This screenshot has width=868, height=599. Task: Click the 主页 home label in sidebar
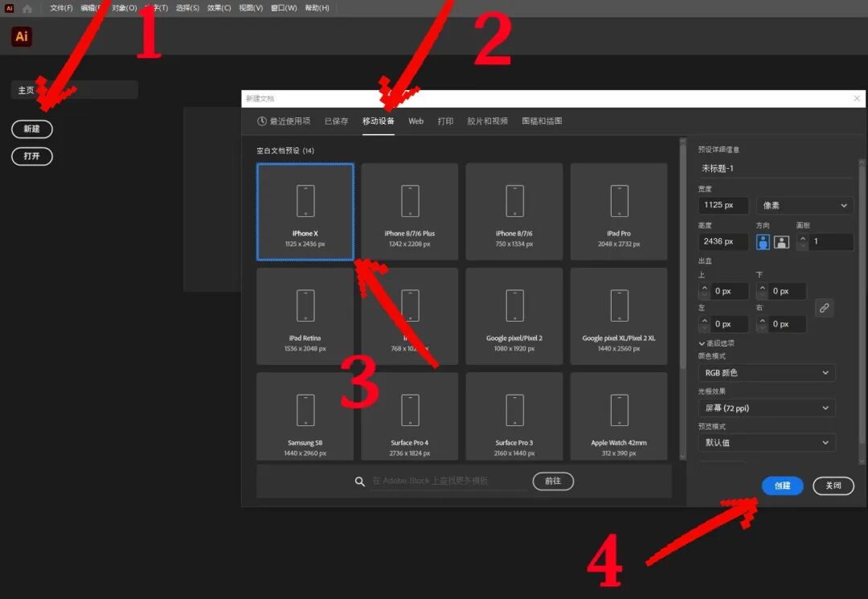[26, 90]
